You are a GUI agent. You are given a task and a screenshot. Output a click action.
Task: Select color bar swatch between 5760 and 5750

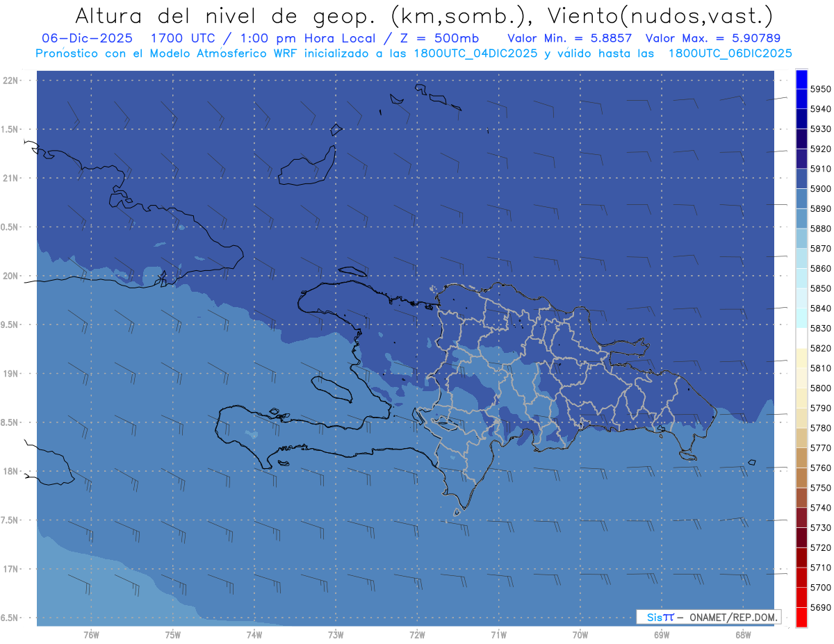801,478
